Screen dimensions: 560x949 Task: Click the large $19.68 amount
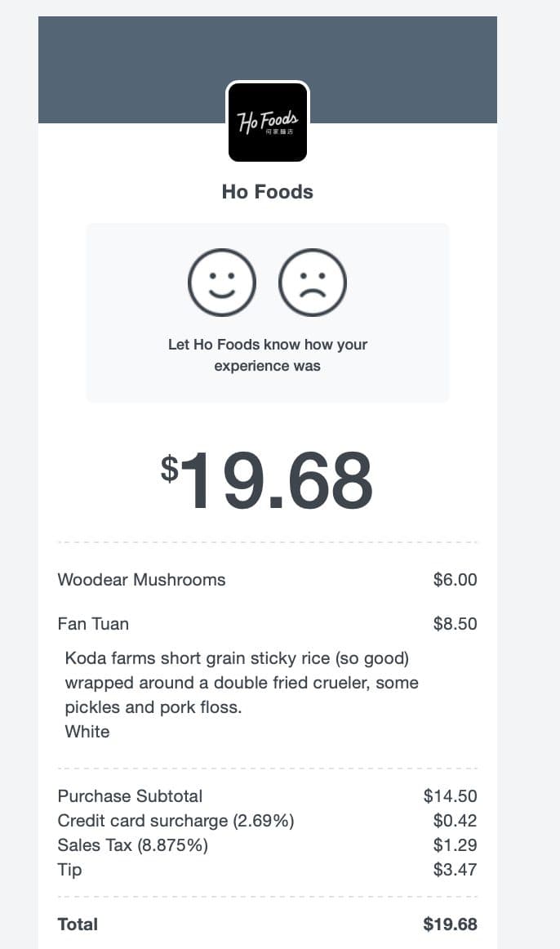267,481
